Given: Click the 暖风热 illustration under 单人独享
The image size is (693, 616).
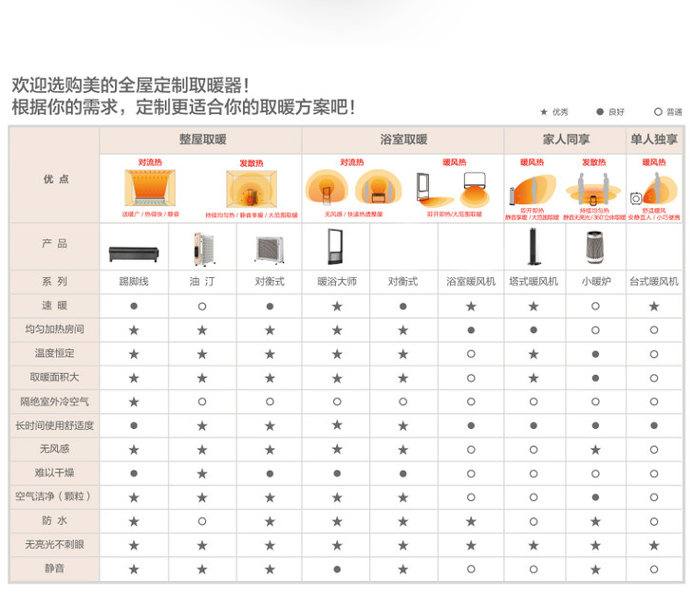Looking at the screenshot, I should pyautogui.click(x=654, y=188).
